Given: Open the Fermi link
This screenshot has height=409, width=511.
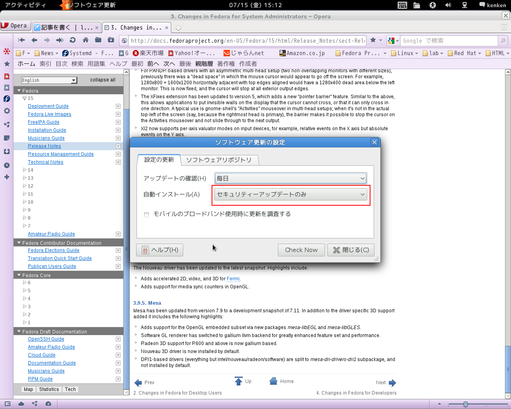Looking at the screenshot, I should [233, 279].
